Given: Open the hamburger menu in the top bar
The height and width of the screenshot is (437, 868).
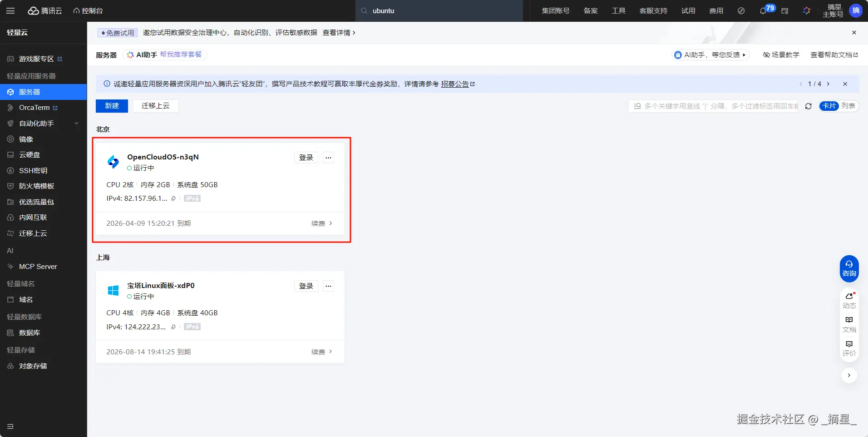Looking at the screenshot, I should point(10,10).
